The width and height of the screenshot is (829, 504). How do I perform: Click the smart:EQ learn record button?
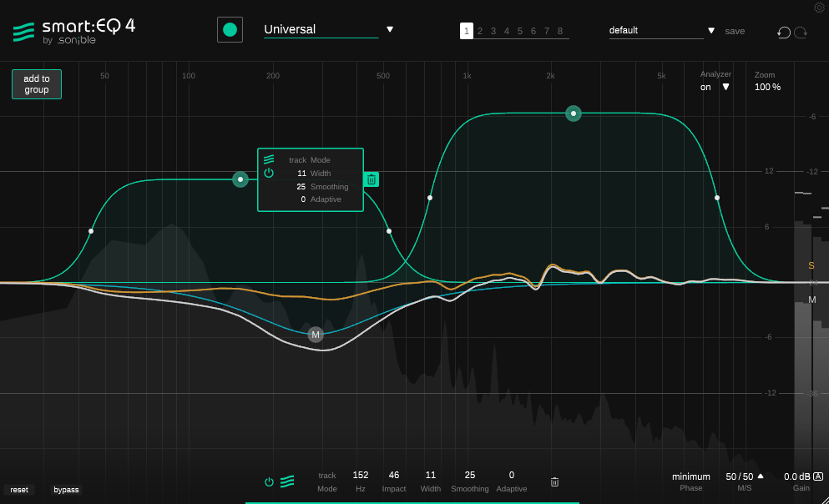point(230,30)
